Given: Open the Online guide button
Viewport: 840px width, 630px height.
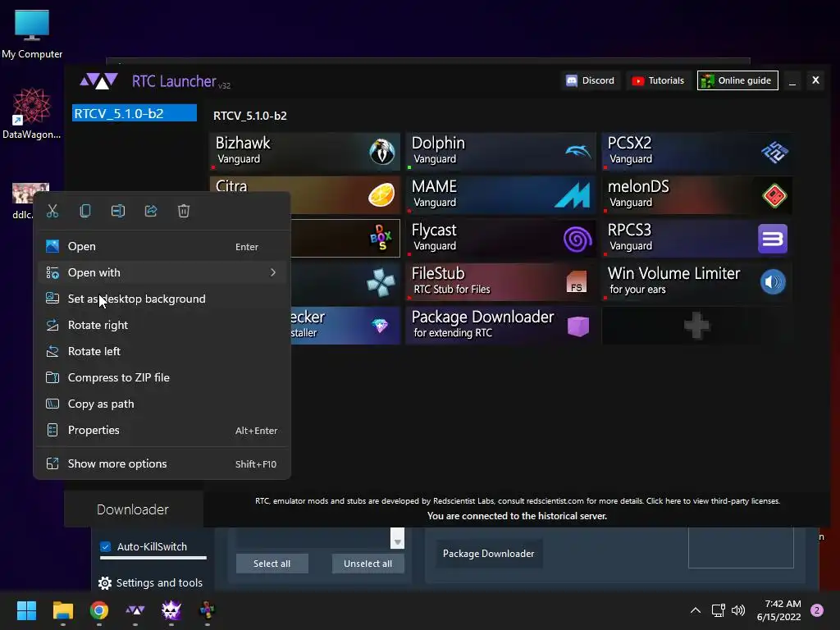Looking at the screenshot, I should tap(737, 80).
